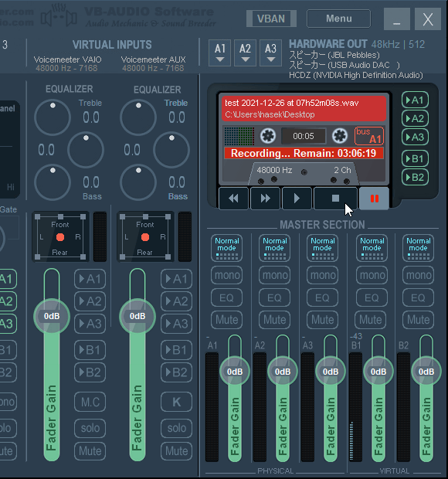Image resolution: width=448 pixels, height=479 pixels.
Task: Send Voicemeeter AUX to A1
Action: 177,279
